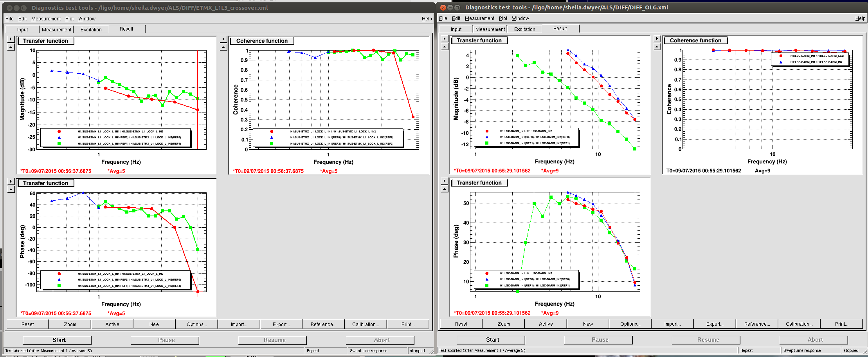868x357 pixels.
Task: Open Plot menu in DIFF_OLG window
Action: 503,18
